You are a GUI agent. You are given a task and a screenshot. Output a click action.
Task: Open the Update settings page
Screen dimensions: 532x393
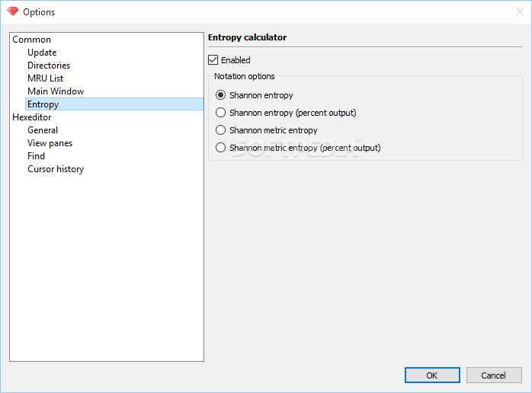42,53
